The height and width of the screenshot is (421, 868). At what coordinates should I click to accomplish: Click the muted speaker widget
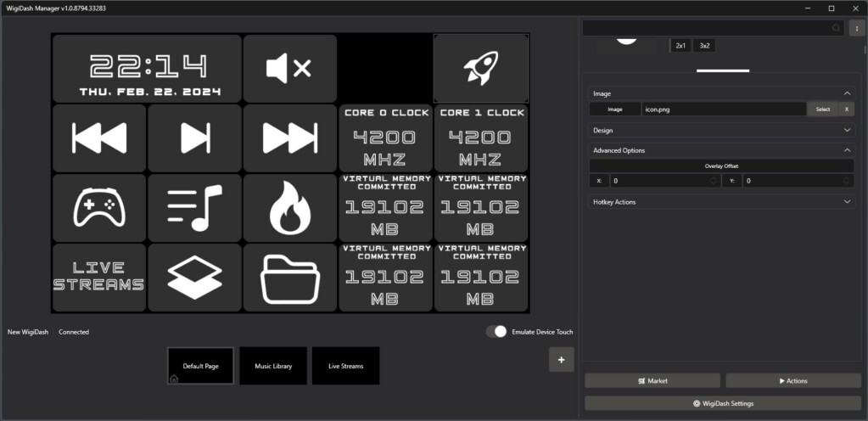289,69
